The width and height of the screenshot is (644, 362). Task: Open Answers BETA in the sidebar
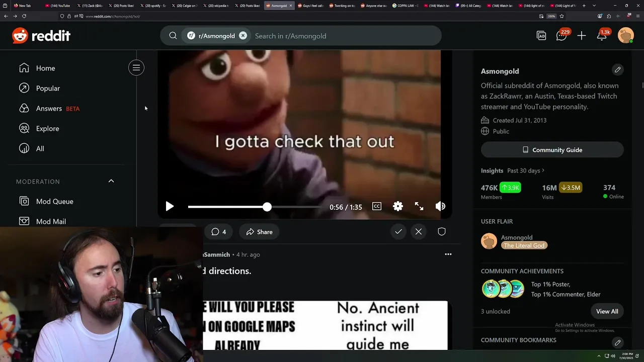49,108
